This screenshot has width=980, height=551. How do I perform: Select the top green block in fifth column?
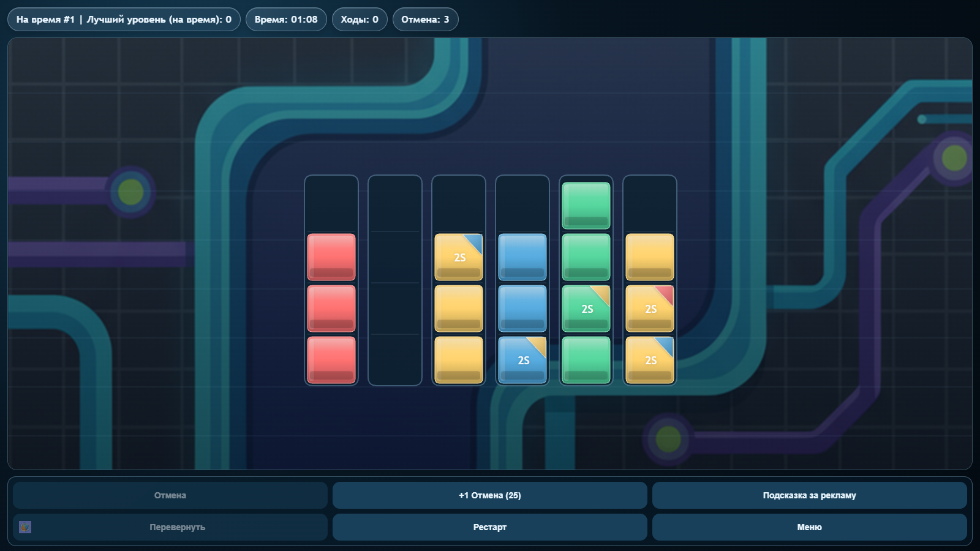[586, 202]
